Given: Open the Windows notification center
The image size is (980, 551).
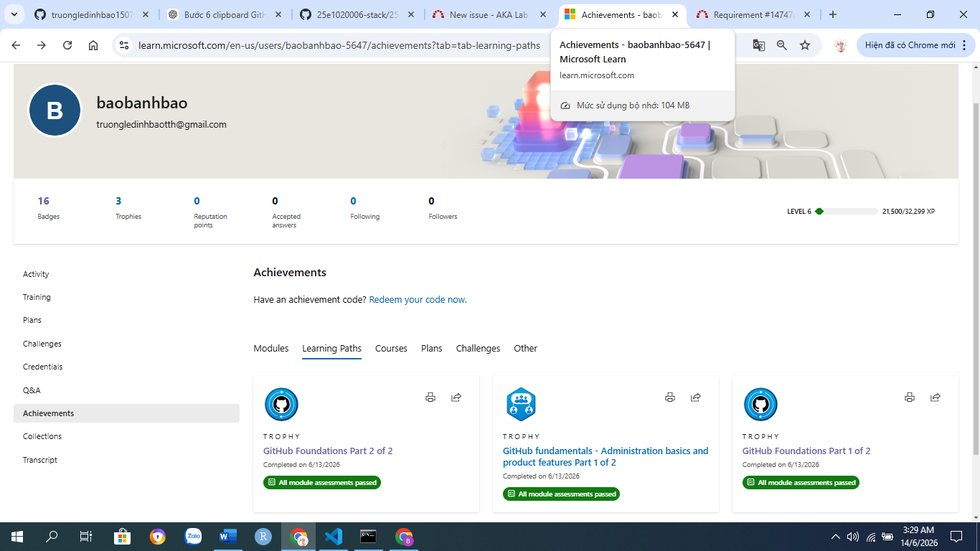Looking at the screenshot, I should coord(956,536).
